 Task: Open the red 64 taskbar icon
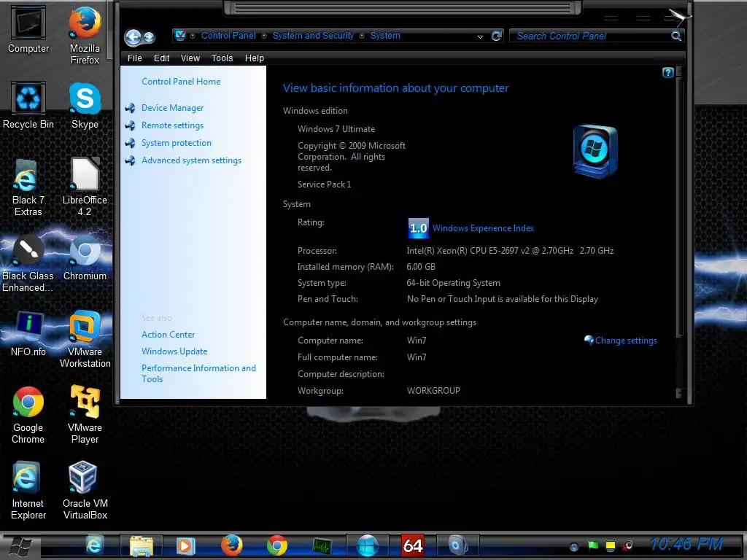[412, 545]
